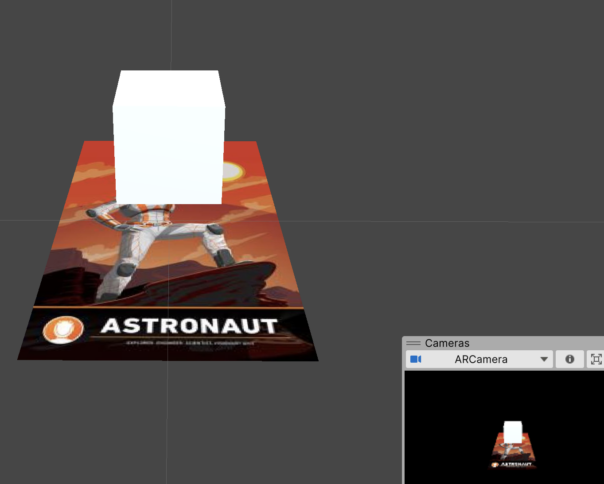This screenshot has width=604, height=484.
Task: Click the Cameras overlay title label
Action: (x=447, y=343)
